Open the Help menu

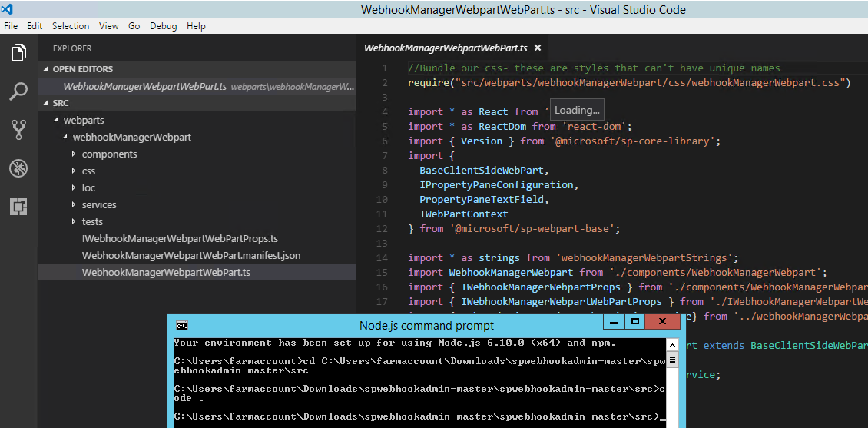tap(196, 26)
